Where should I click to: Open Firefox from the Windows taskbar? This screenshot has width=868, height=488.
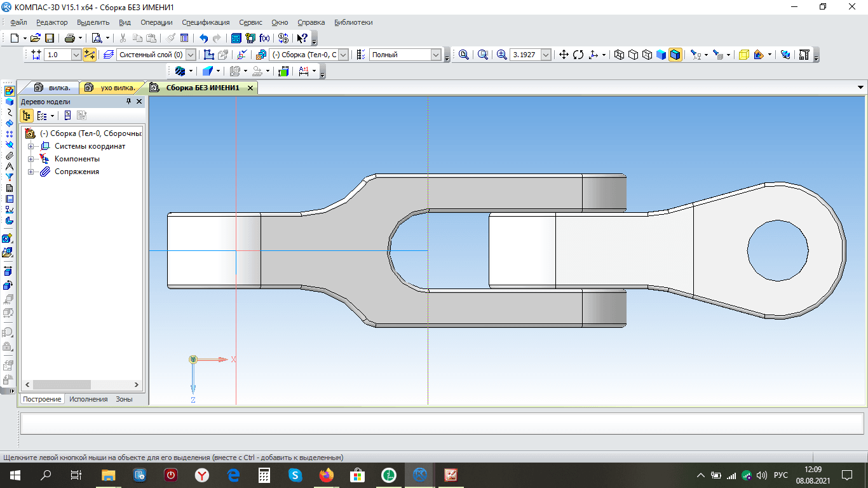coord(327,475)
